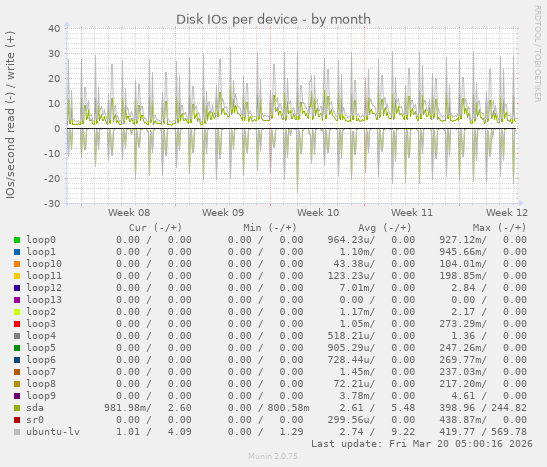
Task: Click the y-axis label IOs/second read/write
Action: (x=10, y=115)
